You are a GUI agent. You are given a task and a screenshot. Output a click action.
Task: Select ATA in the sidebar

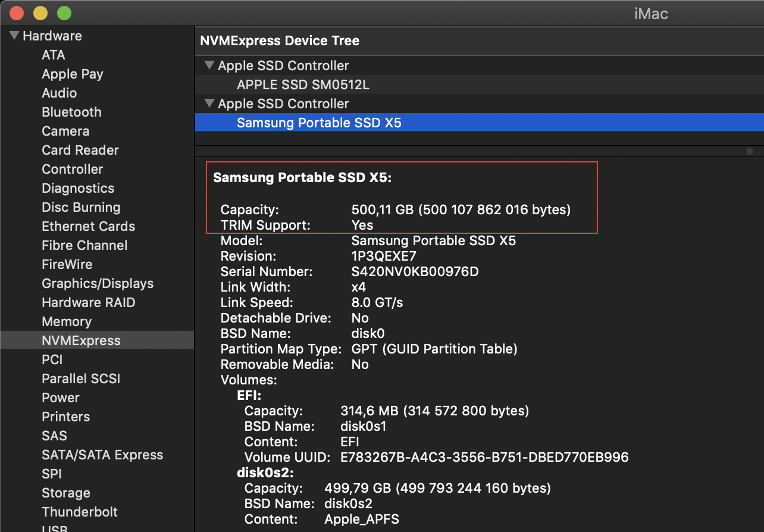pos(54,55)
